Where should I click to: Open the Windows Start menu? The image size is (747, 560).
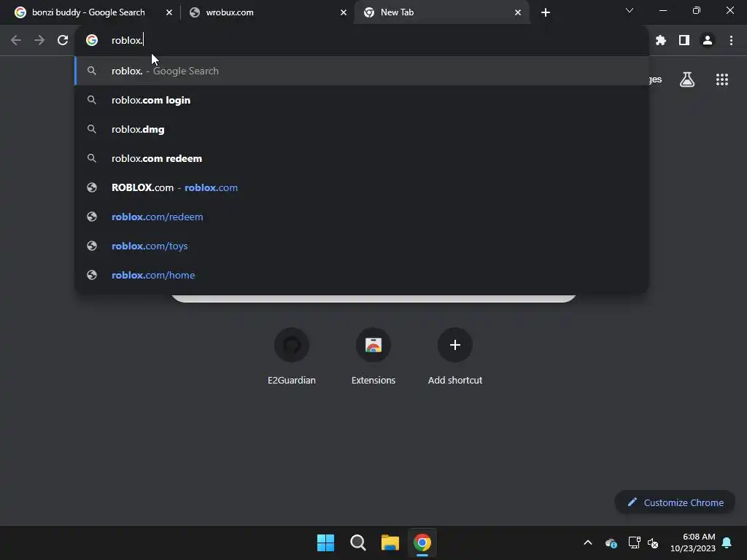pyautogui.click(x=326, y=542)
